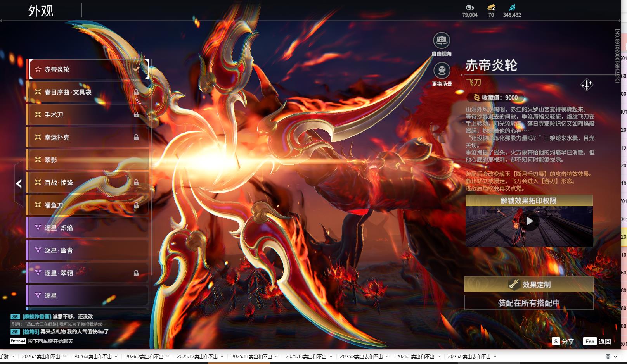Click the lock icon on 幸运扑克

136,137
